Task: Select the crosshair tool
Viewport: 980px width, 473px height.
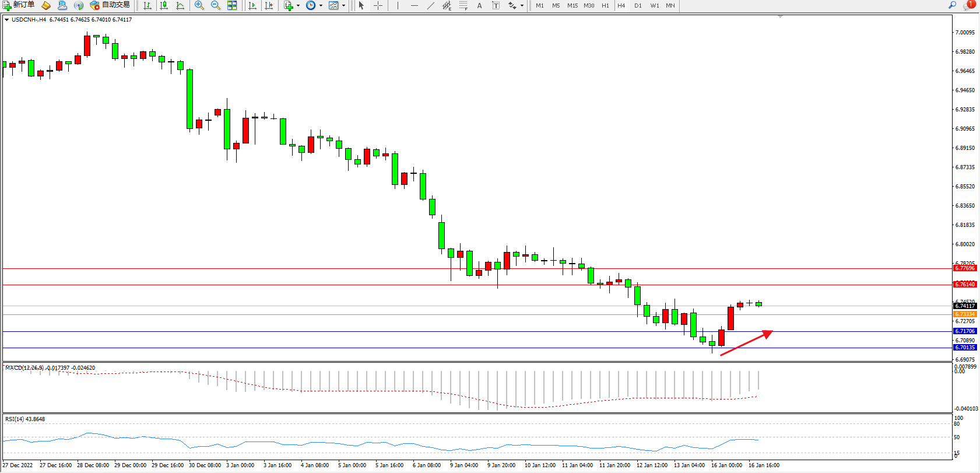Action: tap(378, 5)
